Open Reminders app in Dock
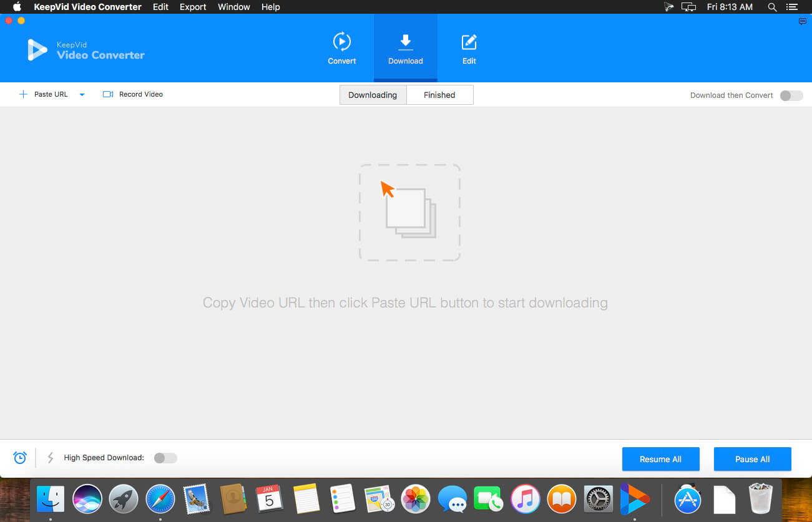 pyautogui.click(x=343, y=499)
